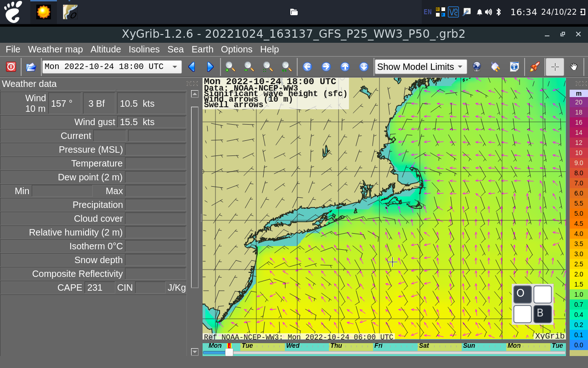Enable crosshair selection mode

click(x=555, y=67)
